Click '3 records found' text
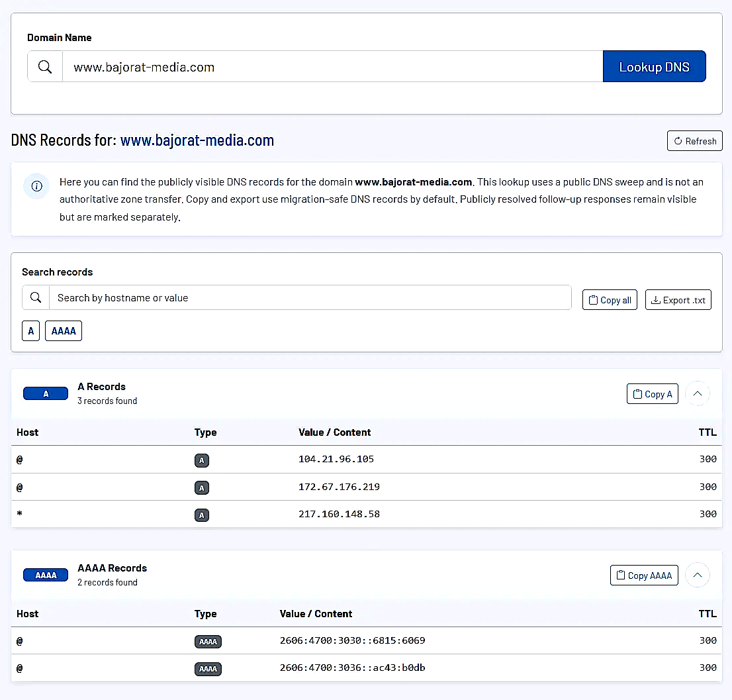732x700 pixels. 107,401
